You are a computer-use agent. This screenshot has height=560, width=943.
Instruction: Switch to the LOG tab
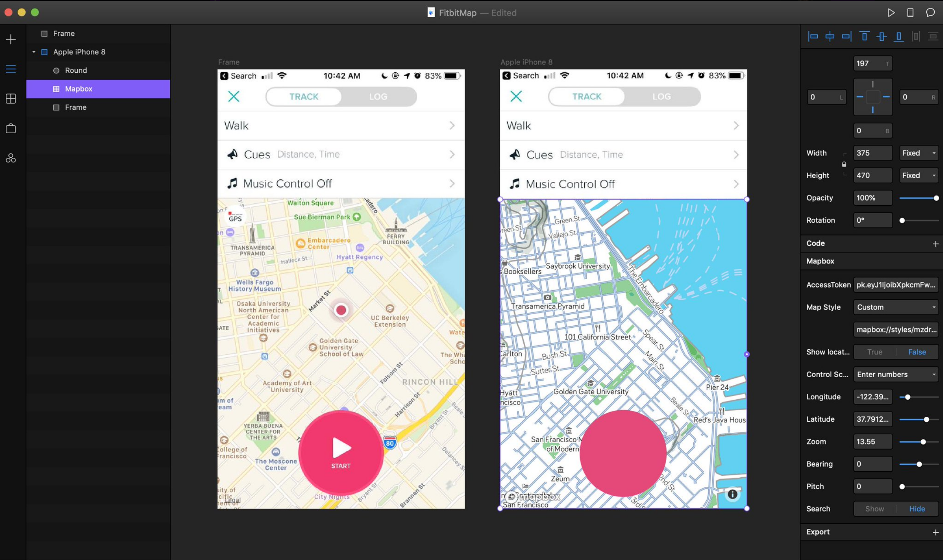[x=378, y=96]
